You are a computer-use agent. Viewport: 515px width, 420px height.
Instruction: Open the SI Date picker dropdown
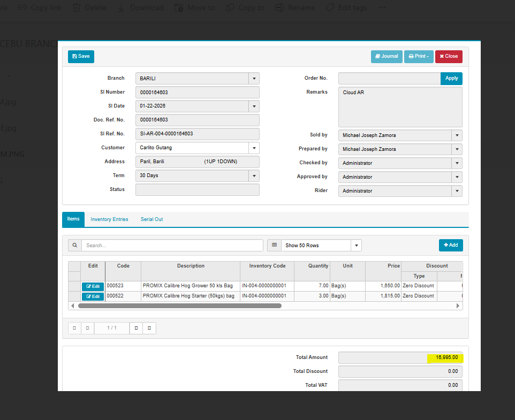[254, 106]
